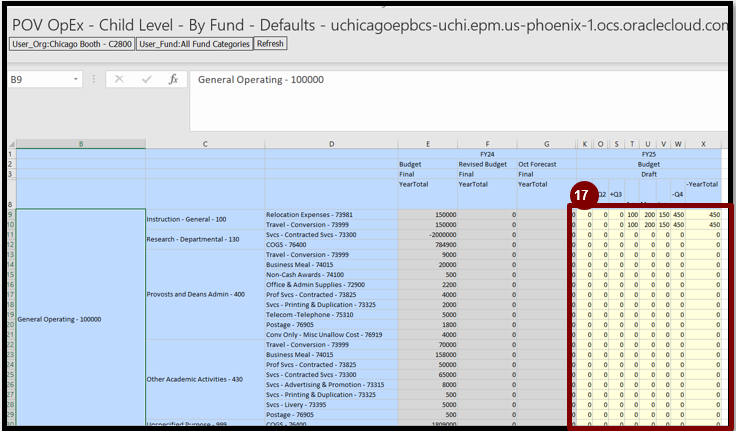Select row 9 header
This screenshot has width=736, height=431.
click(12, 215)
